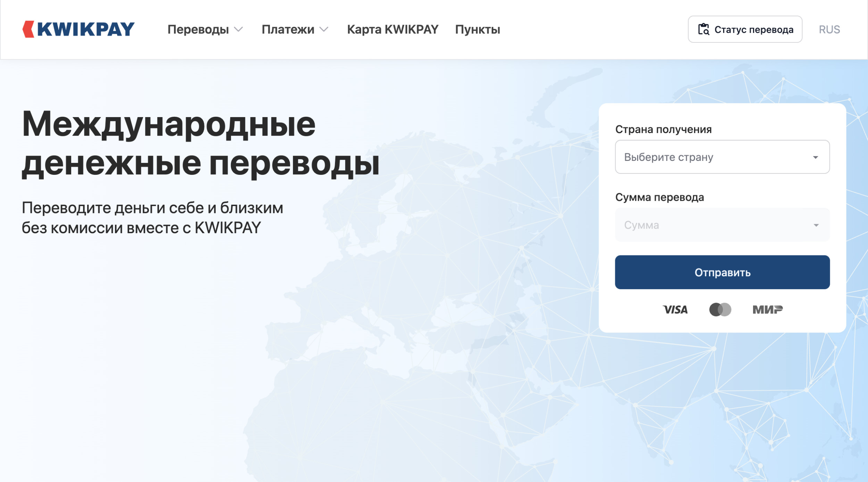Click the VISA payment logo

(x=675, y=310)
